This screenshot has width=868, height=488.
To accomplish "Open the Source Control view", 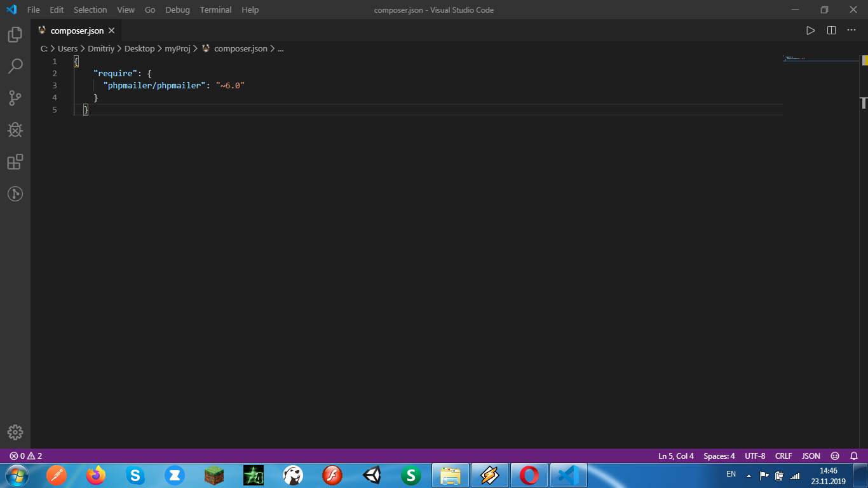I will (x=15, y=98).
